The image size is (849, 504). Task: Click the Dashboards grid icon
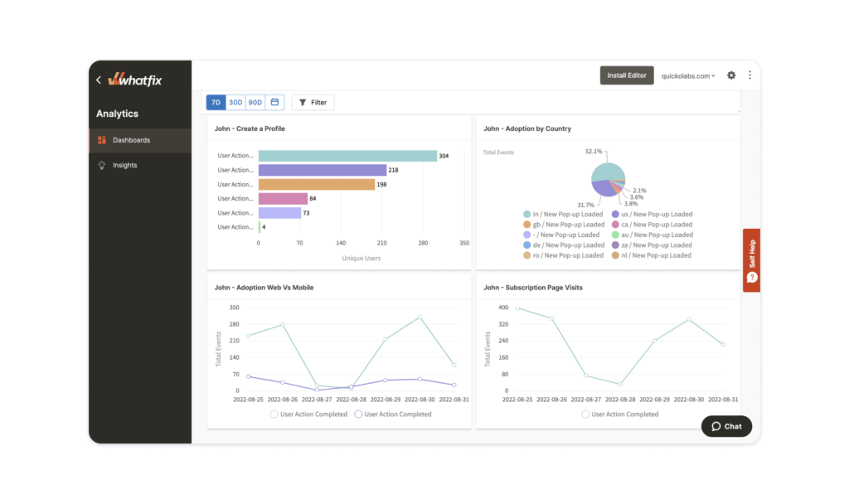[102, 140]
